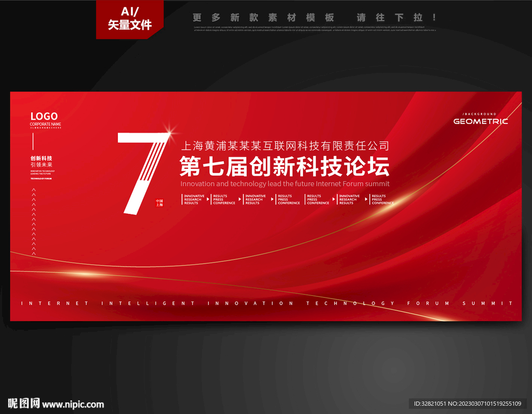The height and width of the screenshot is (414, 532).
Task: Select the title 第七届创新科技论坛
Action: [x=284, y=166]
